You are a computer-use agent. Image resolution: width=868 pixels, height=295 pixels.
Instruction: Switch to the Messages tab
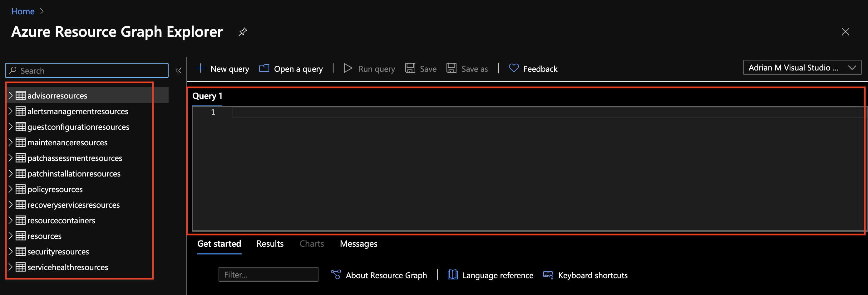pyautogui.click(x=358, y=244)
